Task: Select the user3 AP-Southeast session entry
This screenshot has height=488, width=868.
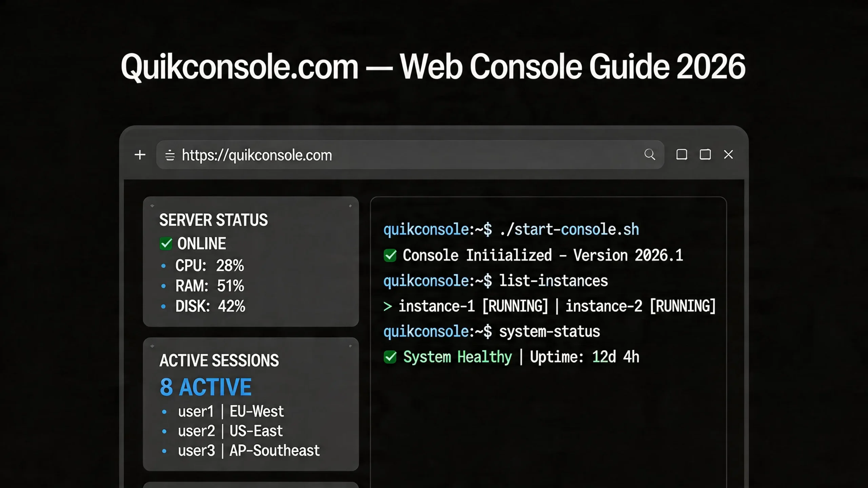Action: [248, 450]
